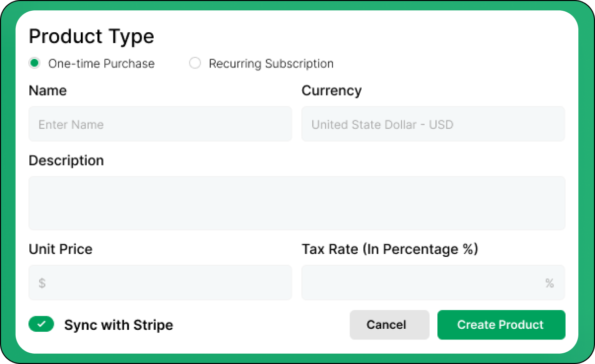Open the Currency dropdown showing USD
This screenshot has height=364, width=595.
tap(433, 124)
